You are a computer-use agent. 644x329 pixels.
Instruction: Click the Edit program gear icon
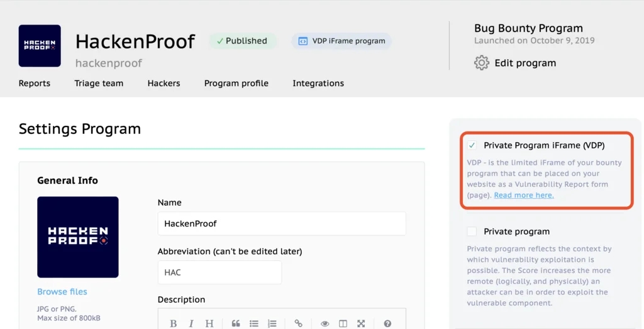(481, 63)
